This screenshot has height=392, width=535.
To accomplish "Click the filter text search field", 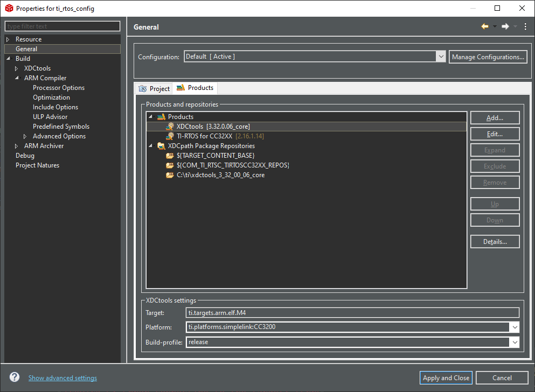I will point(62,26).
